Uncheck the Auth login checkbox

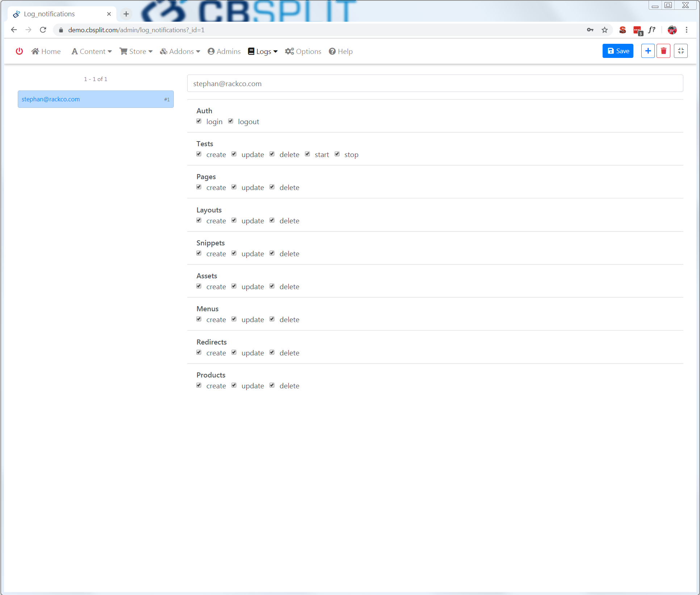[x=199, y=121]
